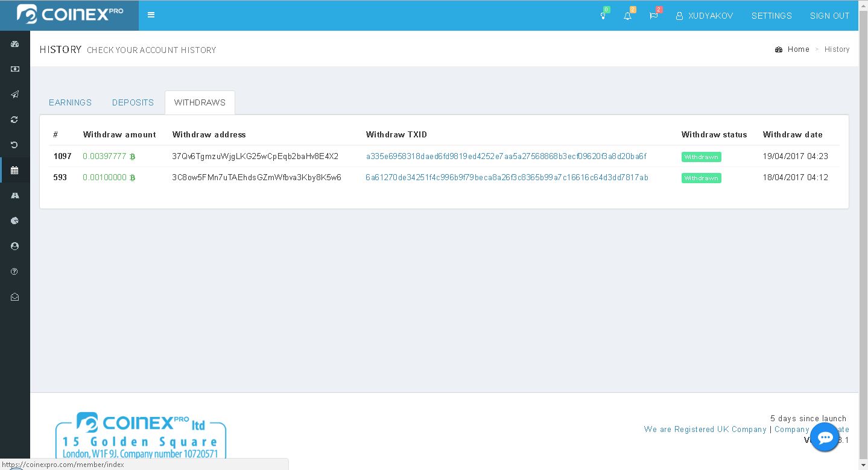Click the pie chart sidebar icon

pos(15,221)
